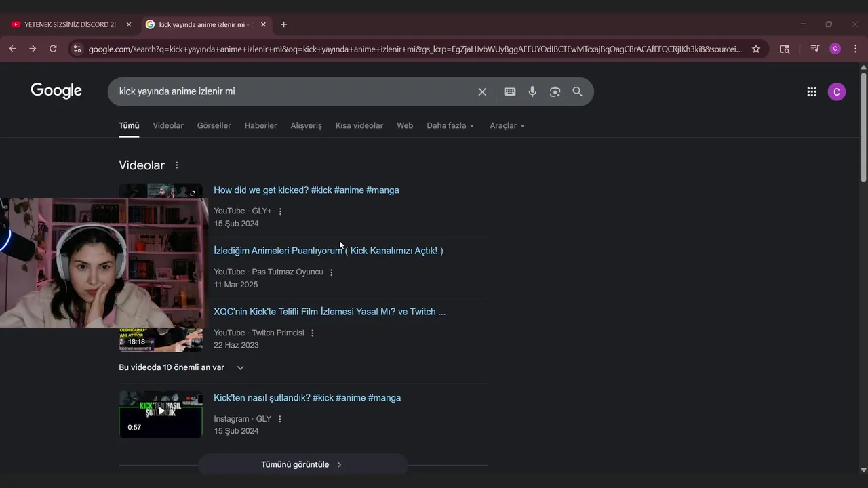This screenshot has height=488, width=868.
Task: Open options menu beside Videolar heading
Action: (x=177, y=165)
